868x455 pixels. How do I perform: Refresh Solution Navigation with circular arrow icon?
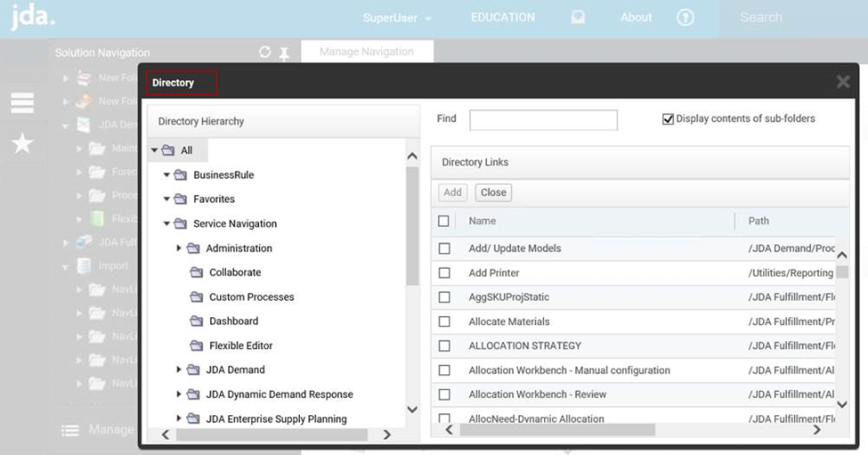(x=264, y=52)
